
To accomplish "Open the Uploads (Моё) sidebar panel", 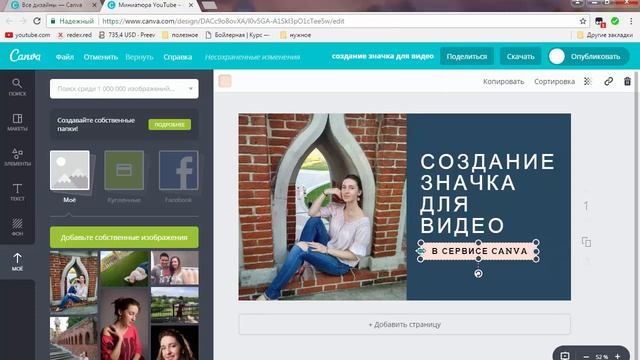I will point(17,262).
